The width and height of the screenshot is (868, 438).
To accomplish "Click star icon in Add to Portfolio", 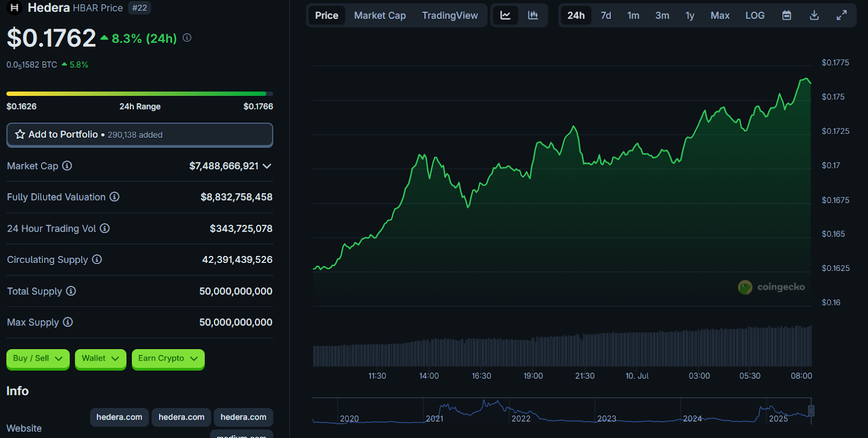I will [20, 134].
